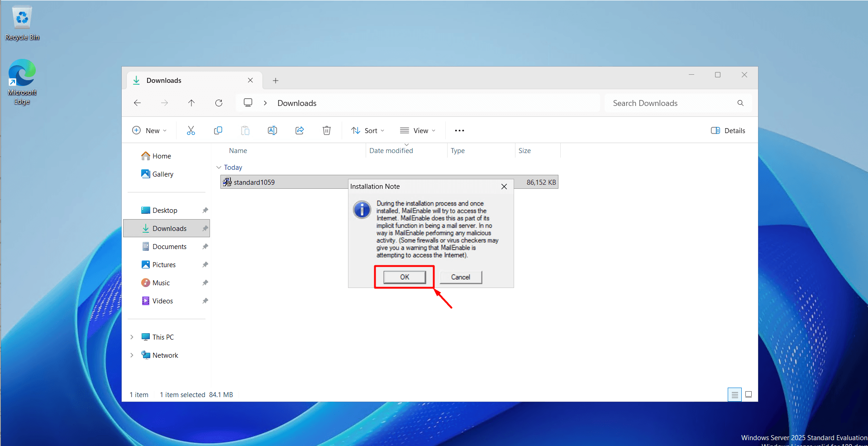868x446 pixels.
Task: Unpin Videos using its pin icon
Action: (x=205, y=301)
